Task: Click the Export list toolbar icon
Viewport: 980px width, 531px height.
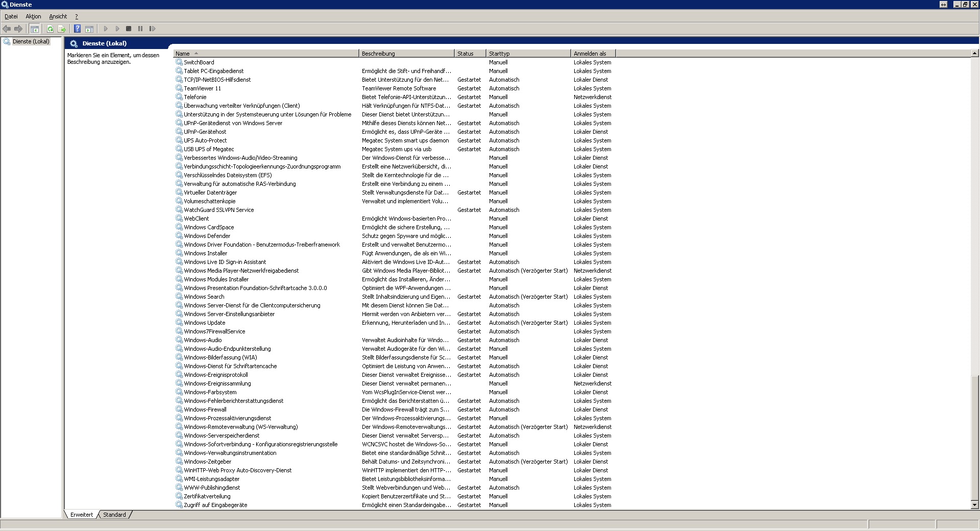Action: (62, 29)
